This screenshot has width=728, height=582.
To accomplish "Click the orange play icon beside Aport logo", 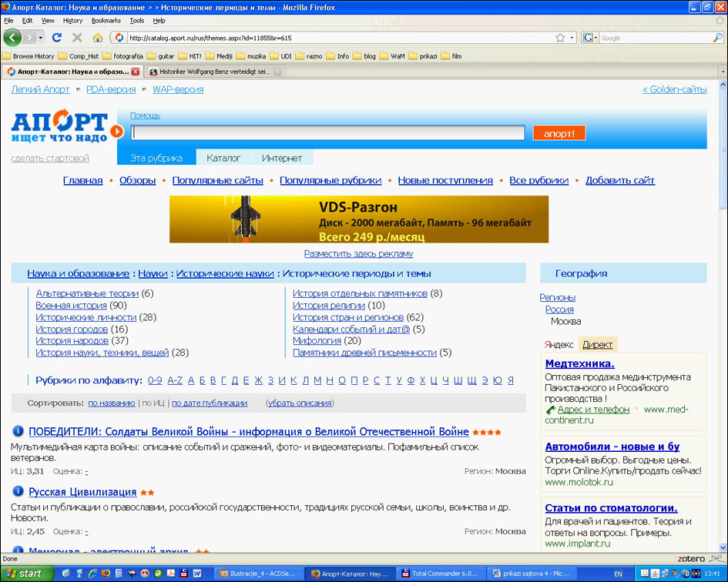I will tap(116, 132).
